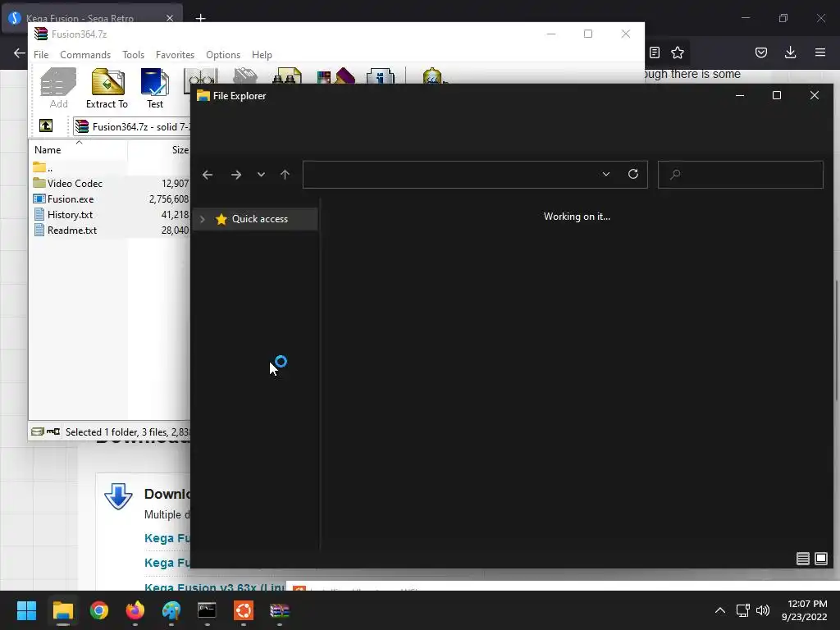Switch File Explorer to large icons view

pyautogui.click(x=820, y=559)
